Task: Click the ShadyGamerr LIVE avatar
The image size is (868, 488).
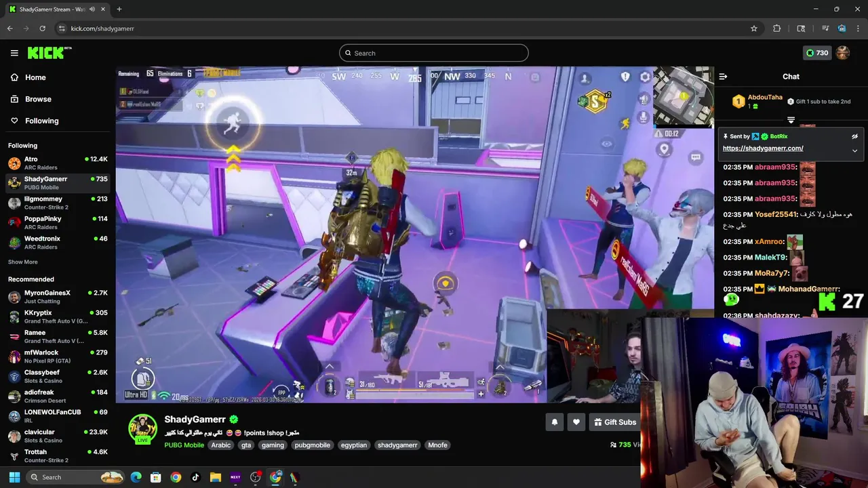Action: click(x=143, y=428)
